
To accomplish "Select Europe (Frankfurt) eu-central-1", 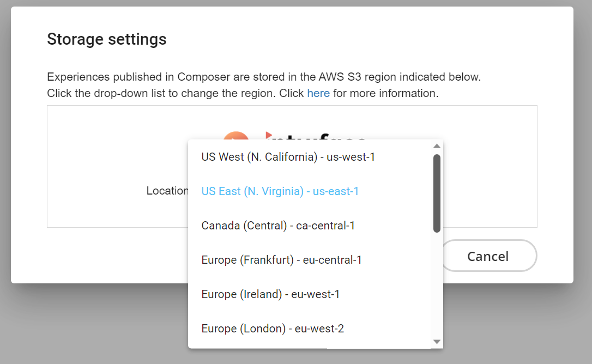I will pos(309,260).
